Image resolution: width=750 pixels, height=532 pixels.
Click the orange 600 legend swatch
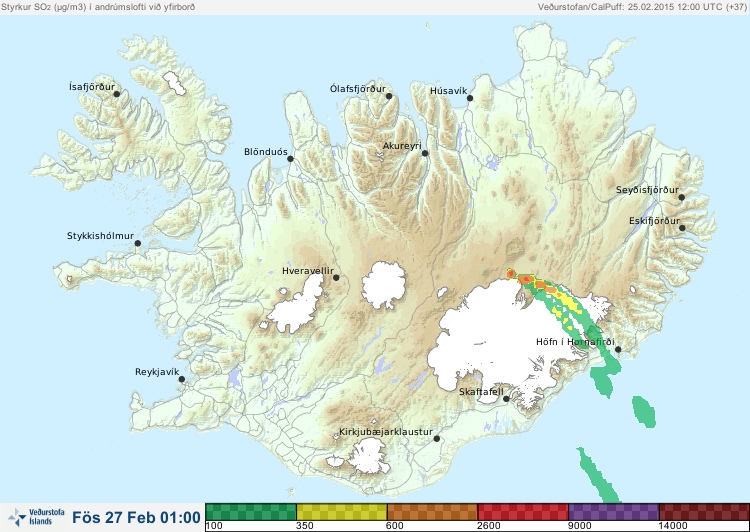point(432,512)
